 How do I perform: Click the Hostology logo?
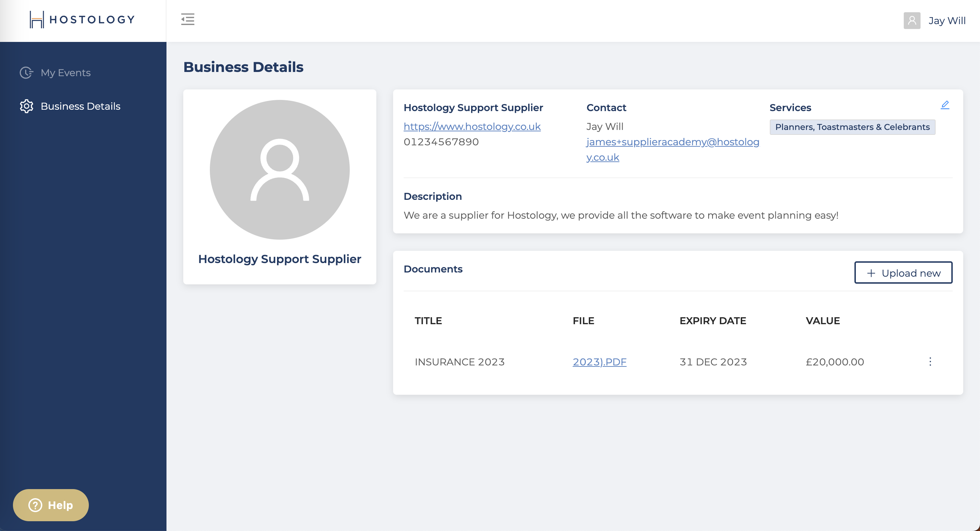tap(82, 19)
